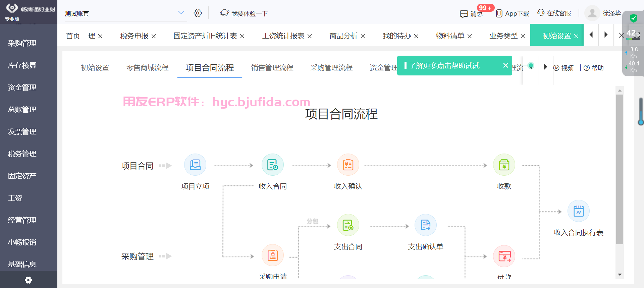
Task: Open 基础信息 in the sidebar
Action: click(x=22, y=265)
